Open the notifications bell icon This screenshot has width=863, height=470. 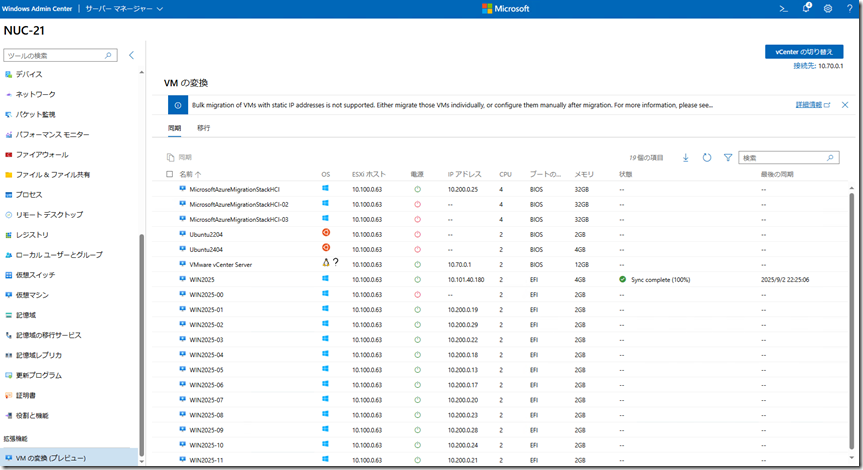coord(806,9)
